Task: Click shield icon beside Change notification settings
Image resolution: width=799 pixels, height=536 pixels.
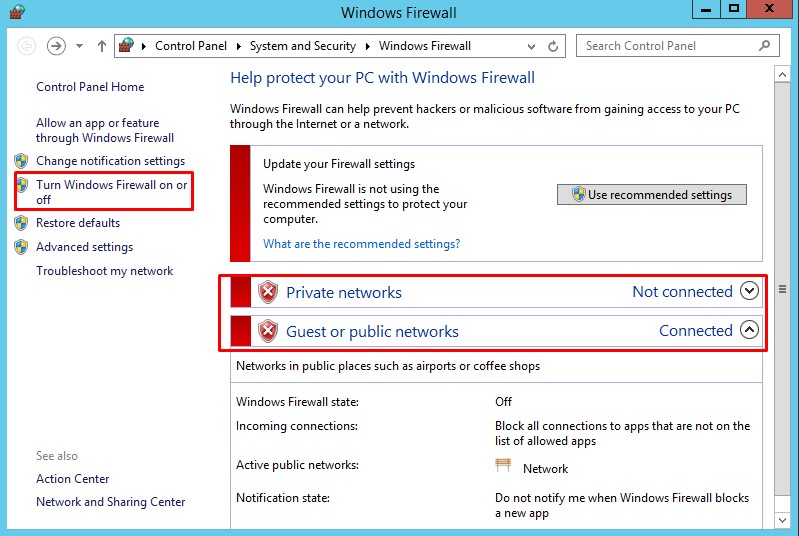Action: click(21, 161)
